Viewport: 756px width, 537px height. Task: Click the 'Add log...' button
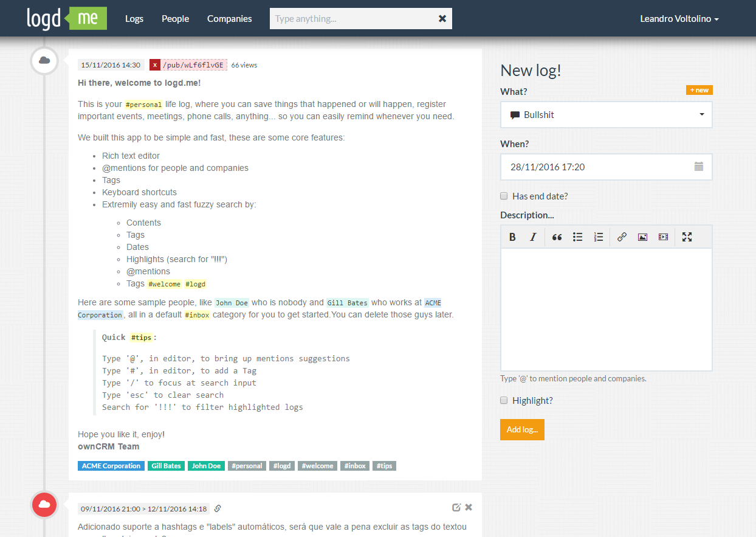[x=522, y=429]
